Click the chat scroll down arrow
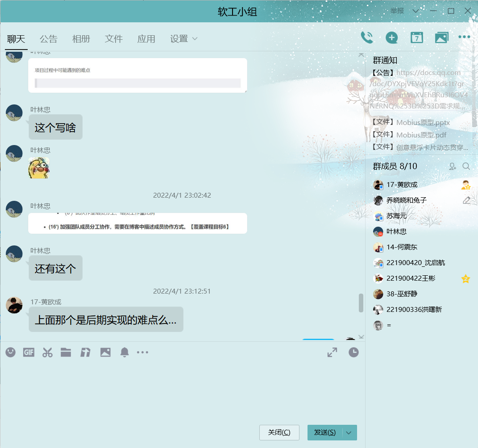This screenshot has height=448, width=478. (x=361, y=337)
